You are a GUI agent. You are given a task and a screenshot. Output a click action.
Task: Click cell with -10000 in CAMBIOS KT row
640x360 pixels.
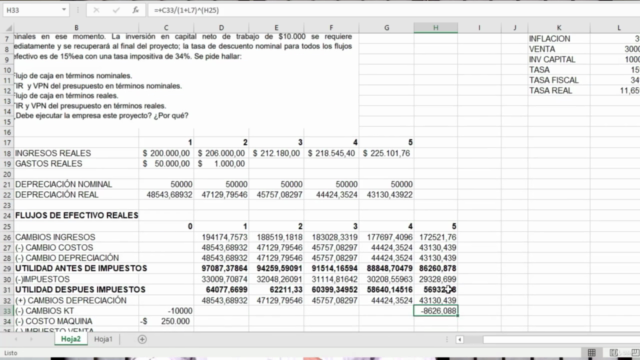tap(166, 311)
